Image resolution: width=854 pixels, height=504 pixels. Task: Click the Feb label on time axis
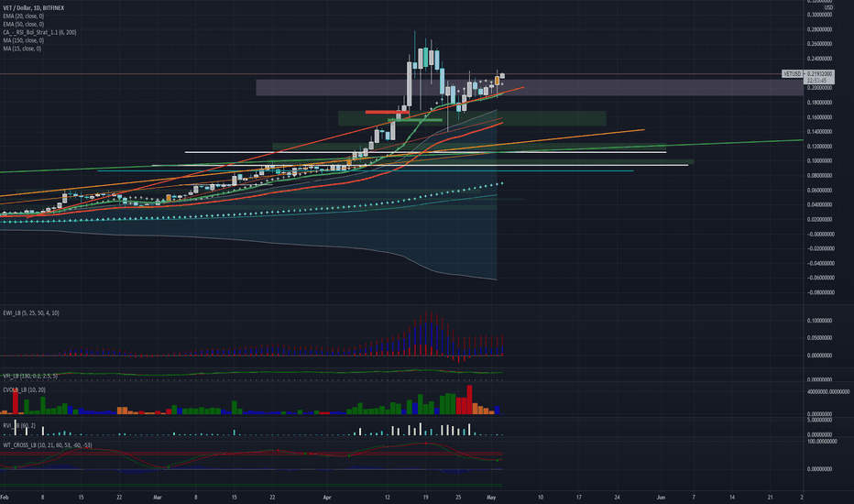point(5,497)
